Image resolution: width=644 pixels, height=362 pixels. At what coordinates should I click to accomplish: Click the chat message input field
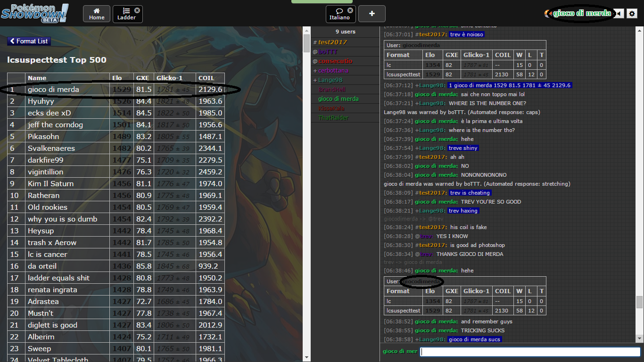click(530, 352)
